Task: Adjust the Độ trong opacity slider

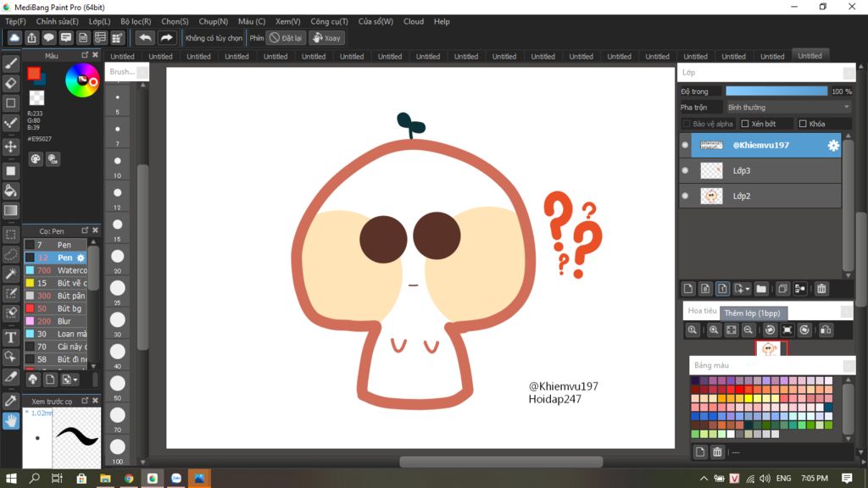Action: click(x=776, y=91)
